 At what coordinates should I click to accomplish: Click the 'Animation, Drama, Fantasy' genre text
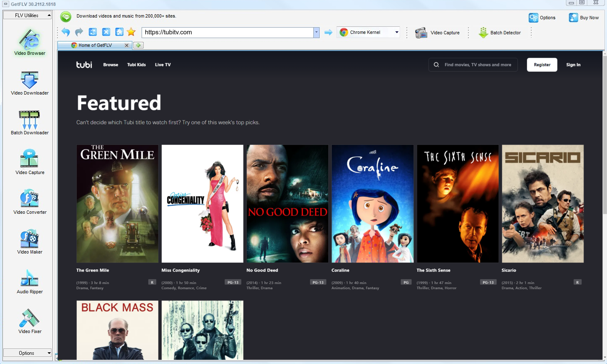tap(355, 288)
